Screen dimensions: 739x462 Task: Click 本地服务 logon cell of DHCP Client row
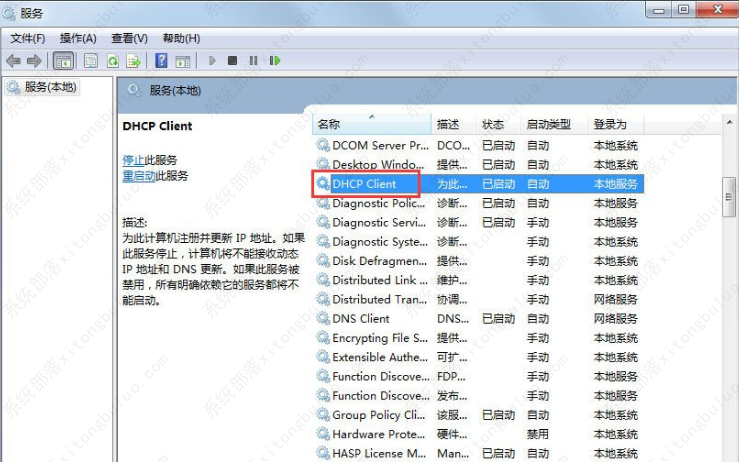click(616, 184)
